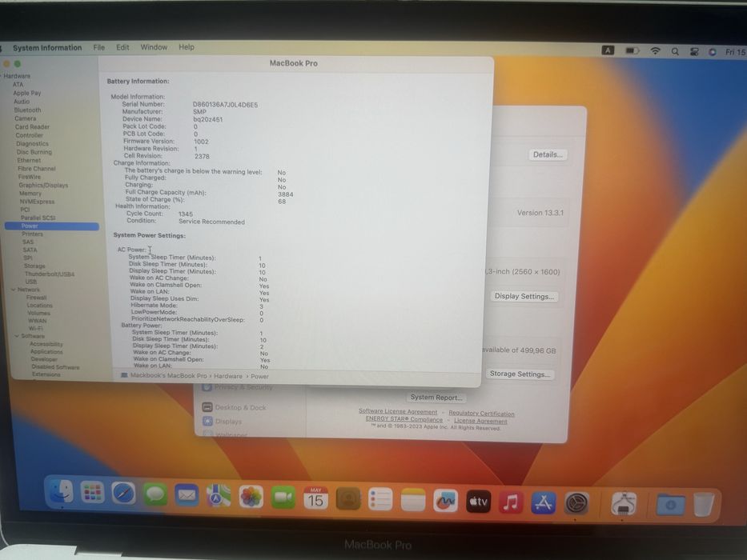Open Launchpad in the dock
Screen dimensions: 747x560
92,492
